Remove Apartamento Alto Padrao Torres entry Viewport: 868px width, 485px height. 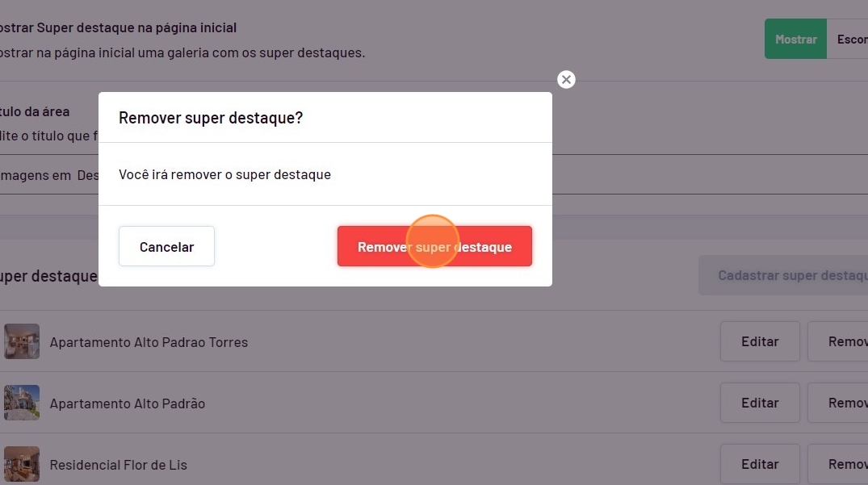[x=840, y=341]
